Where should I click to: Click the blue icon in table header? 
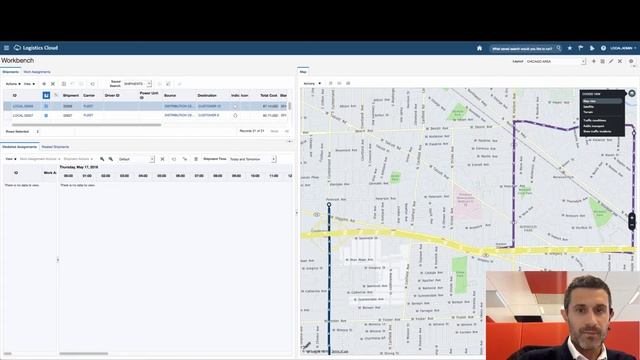point(46,95)
